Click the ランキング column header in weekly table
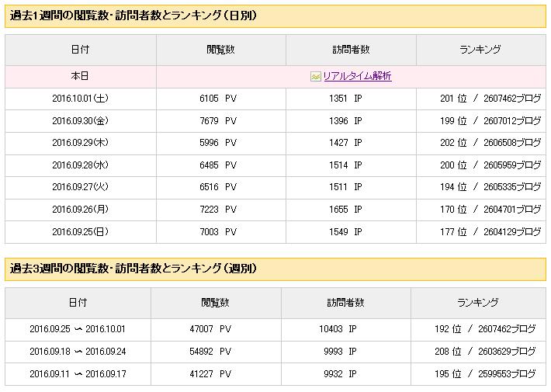 [478, 303]
